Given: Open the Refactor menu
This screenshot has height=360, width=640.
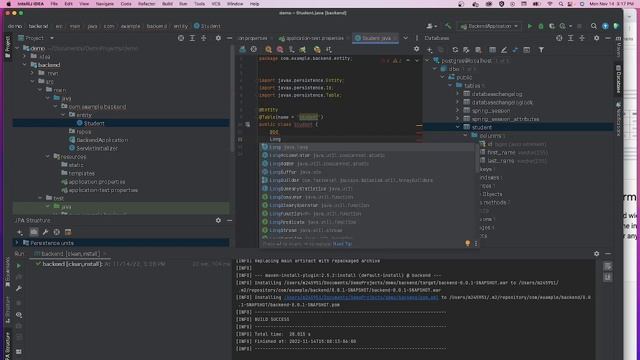Looking at the screenshot, I should [147, 4].
